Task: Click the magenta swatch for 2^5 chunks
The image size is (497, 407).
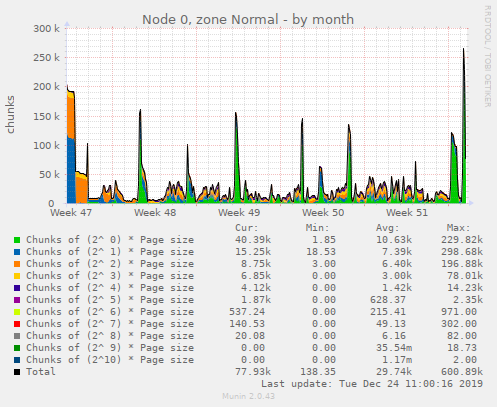Action: [x=17, y=300]
